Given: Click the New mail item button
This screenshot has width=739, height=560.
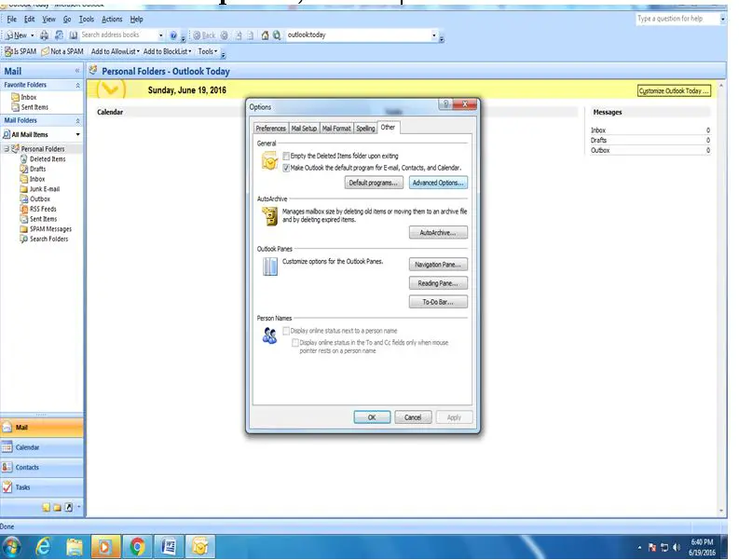Looking at the screenshot, I should (16, 35).
